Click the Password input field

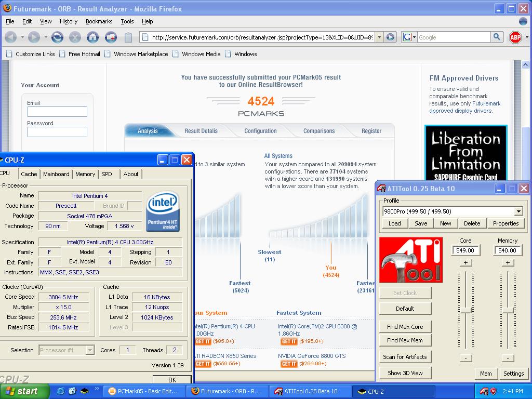57,132
